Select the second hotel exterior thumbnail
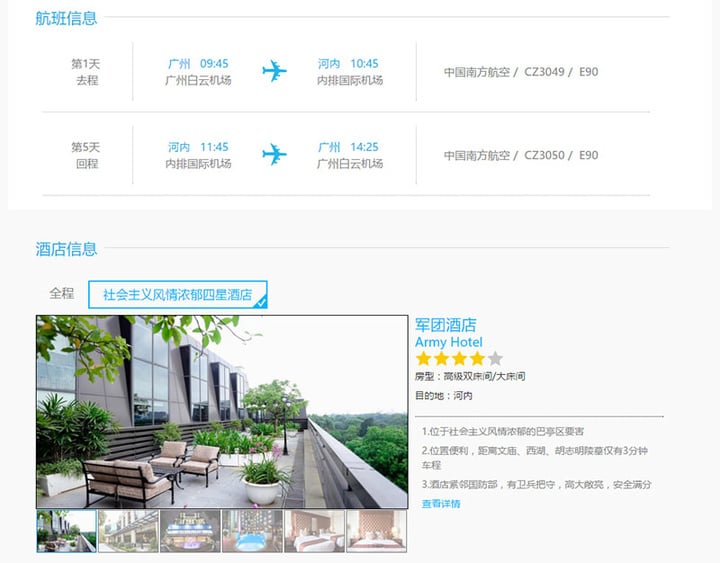The height and width of the screenshot is (563, 720). pos(129,531)
